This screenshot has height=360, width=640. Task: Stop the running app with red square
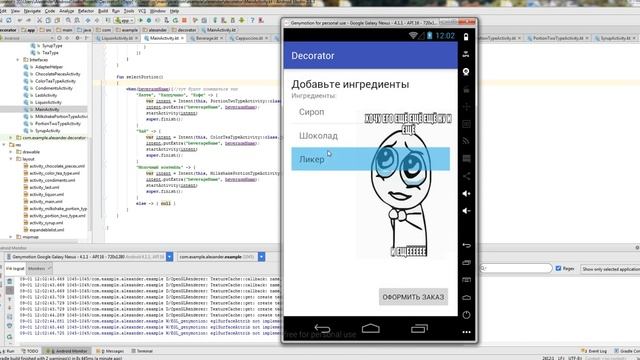coord(184,20)
